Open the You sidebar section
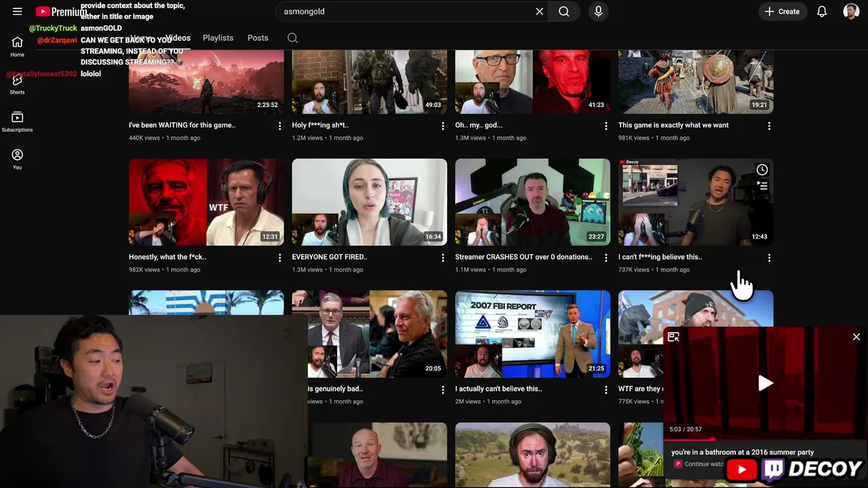The image size is (868, 488). click(x=18, y=160)
